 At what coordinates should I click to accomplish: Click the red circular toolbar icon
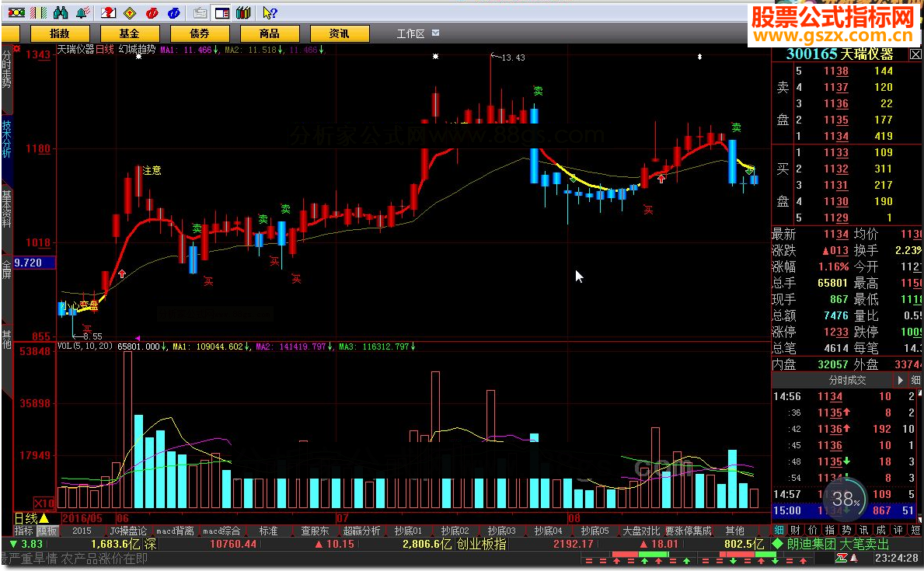click(152, 12)
